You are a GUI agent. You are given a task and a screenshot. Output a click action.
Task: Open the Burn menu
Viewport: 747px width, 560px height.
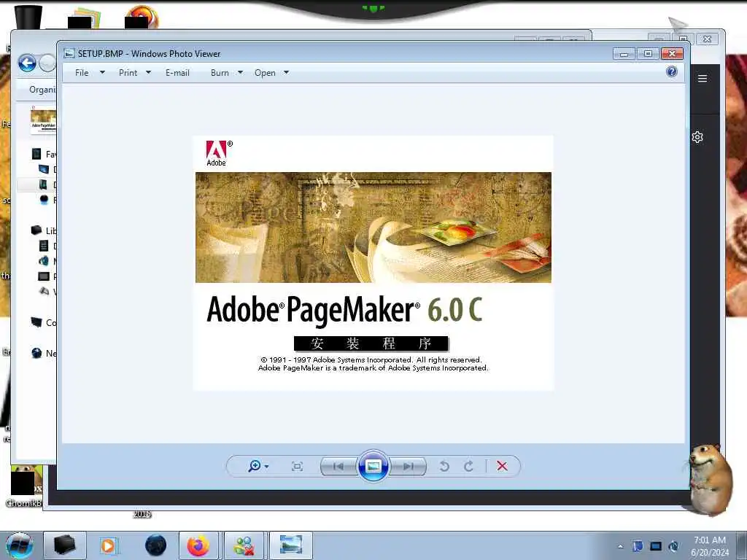(220, 73)
